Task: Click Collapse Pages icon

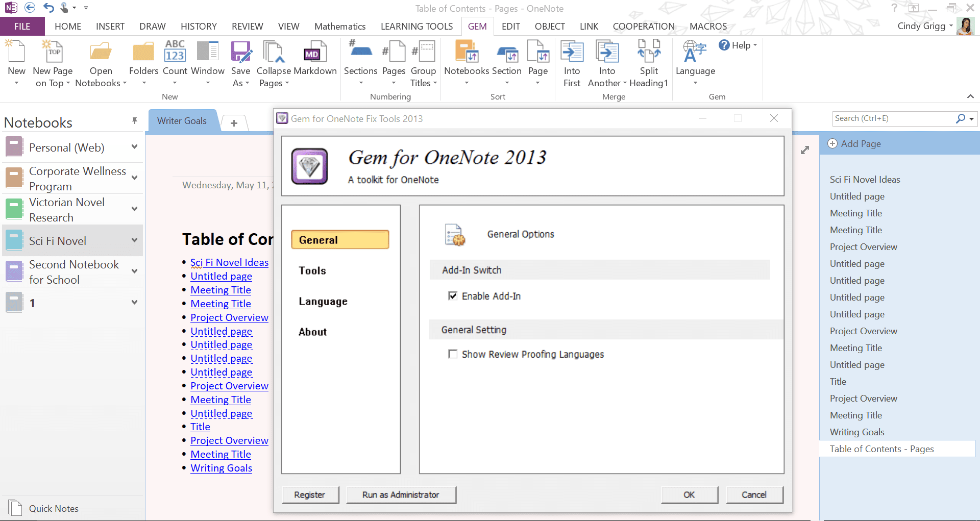Action: coord(273,52)
